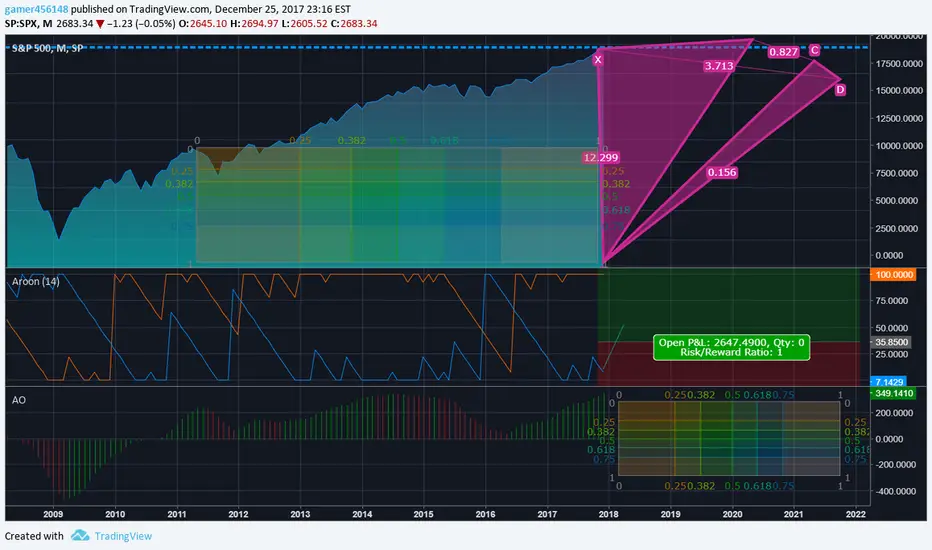This screenshot has height=550, width=932.
Task: Click the S&P 500, M, SP chart legend
Action: [48, 48]
